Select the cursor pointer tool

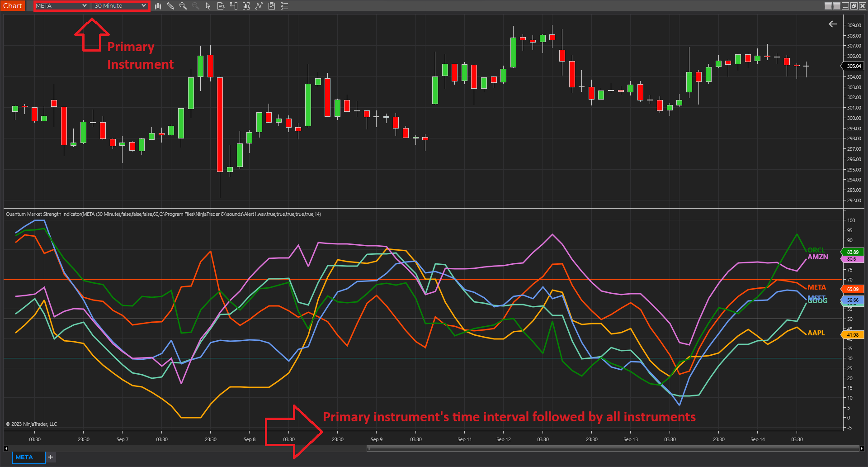pyautogui.click(x=208, y=6)
